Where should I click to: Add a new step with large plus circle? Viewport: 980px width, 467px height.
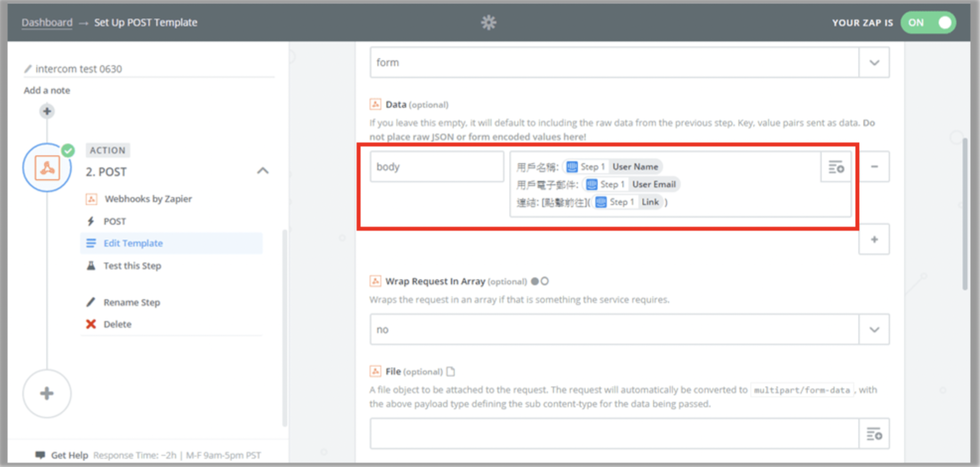coord(47,394)
